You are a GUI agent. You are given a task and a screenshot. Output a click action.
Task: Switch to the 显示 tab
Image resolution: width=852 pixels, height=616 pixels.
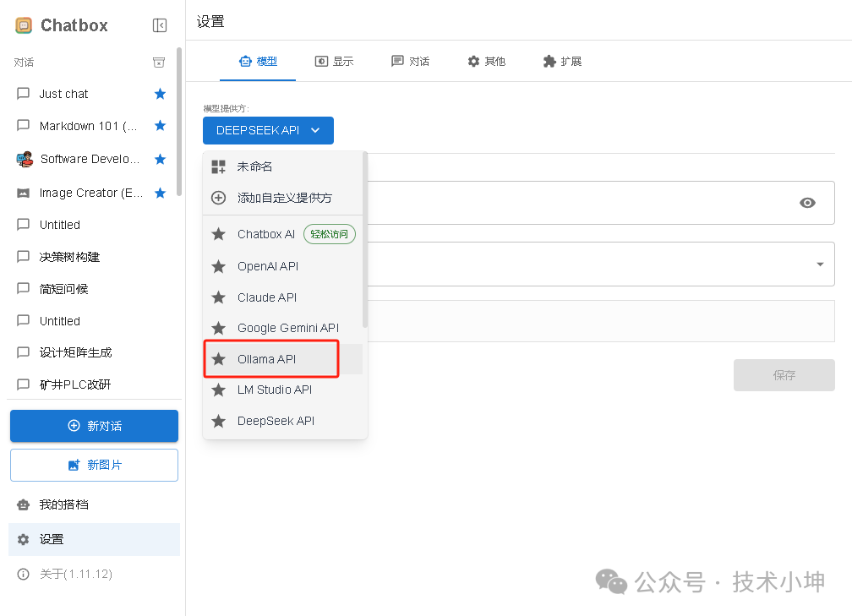pyautogui.click(x=334, y=62)
